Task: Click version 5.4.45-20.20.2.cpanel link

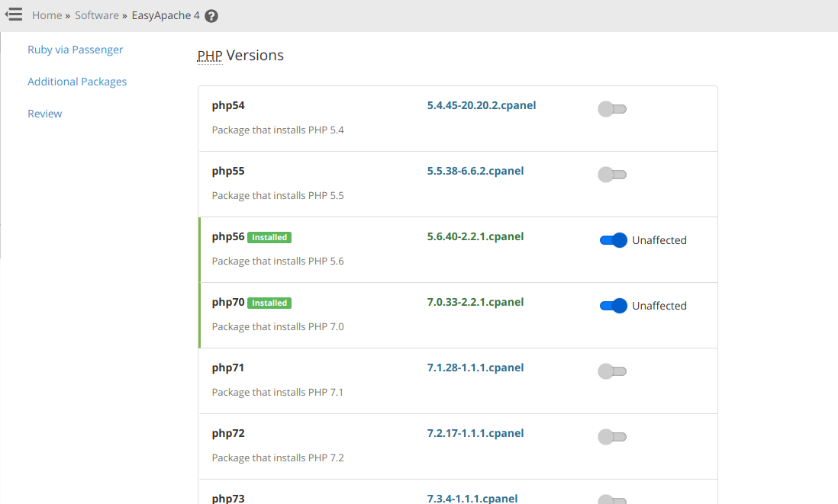Action: [x=482, y=105]
